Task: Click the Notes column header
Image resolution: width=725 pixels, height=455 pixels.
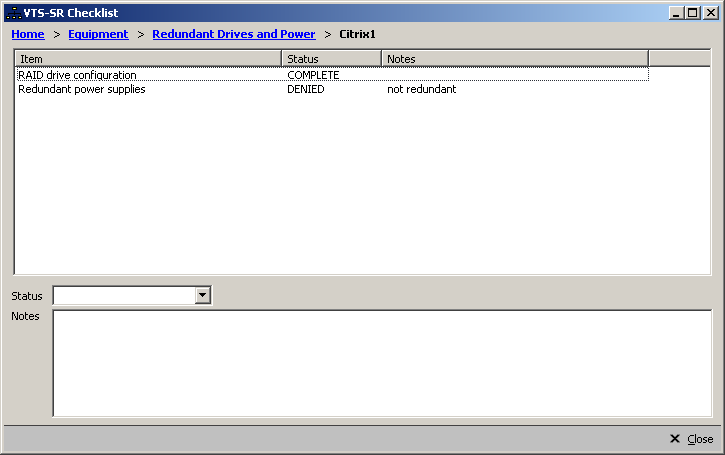Action: (x=514, y=59)
